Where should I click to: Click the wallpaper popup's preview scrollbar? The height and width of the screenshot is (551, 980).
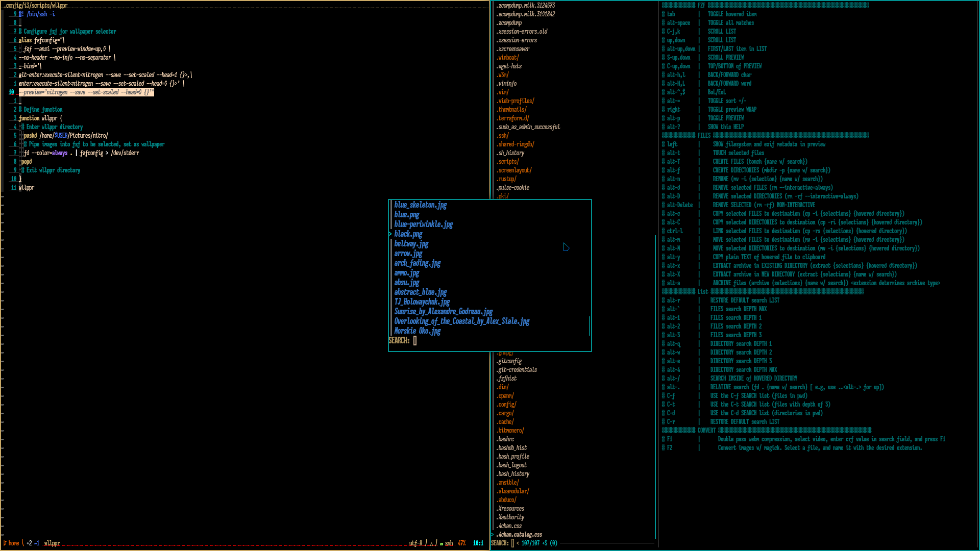(589, 326)
